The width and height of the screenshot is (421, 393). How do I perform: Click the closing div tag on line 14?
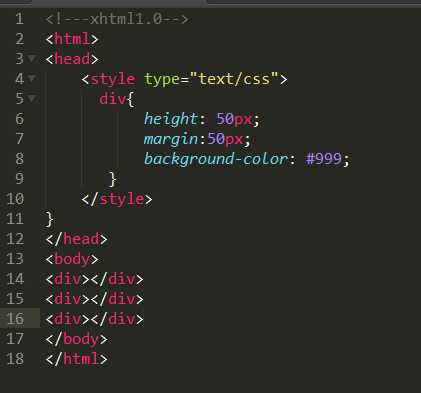(117, 279)
